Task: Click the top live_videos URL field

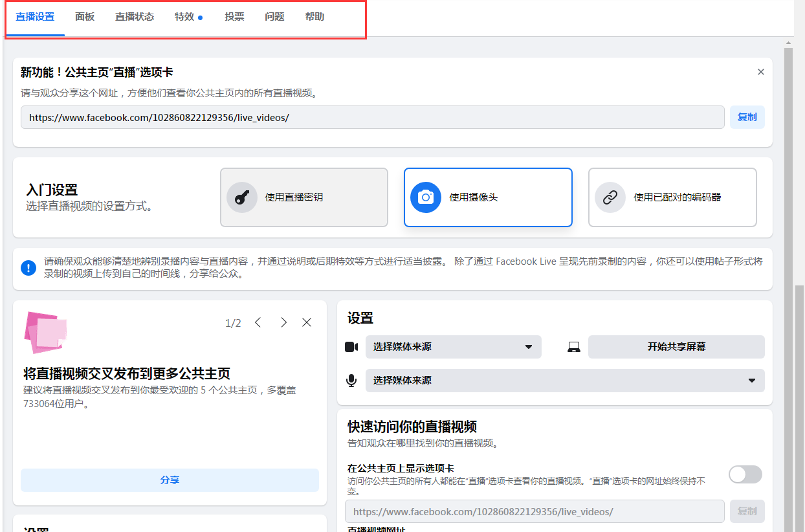Action: pos(373,117)
